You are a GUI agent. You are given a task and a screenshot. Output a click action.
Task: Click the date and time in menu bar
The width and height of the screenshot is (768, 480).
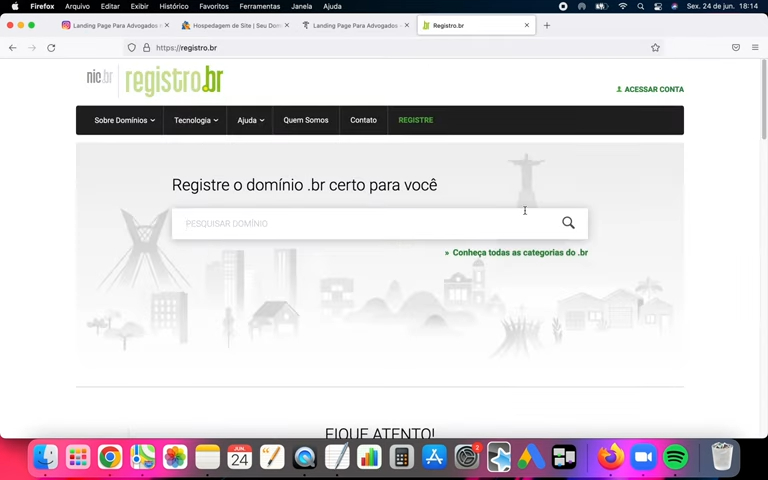tap(722, 6)
